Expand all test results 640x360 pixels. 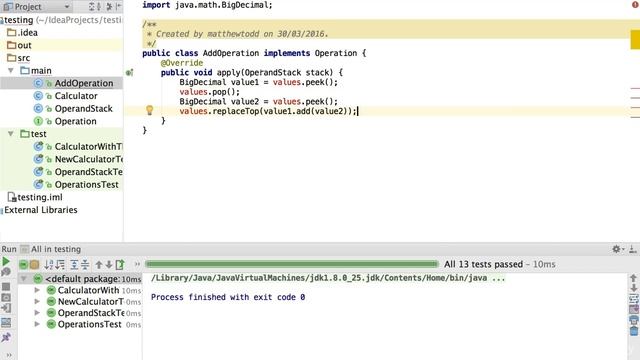[x=74, y=264]
